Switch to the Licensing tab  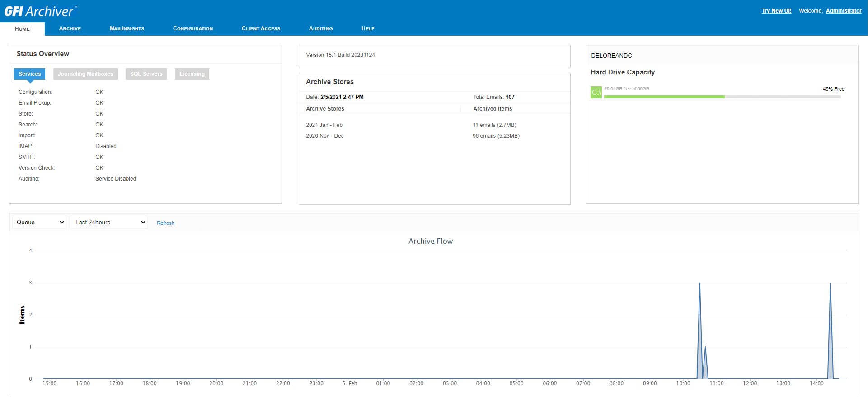point(192,74)
